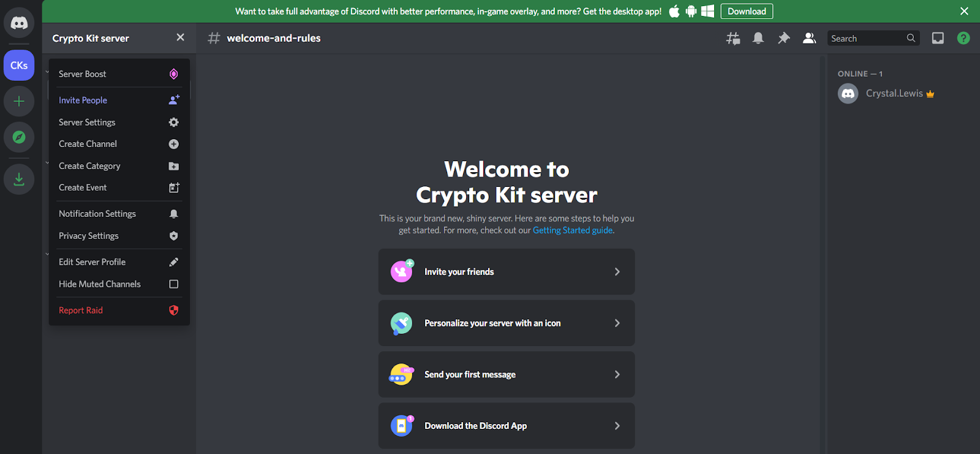This screenshot has width=980, height=454.
Task: Choose Create Channel from menu
Action: point(119,144)
